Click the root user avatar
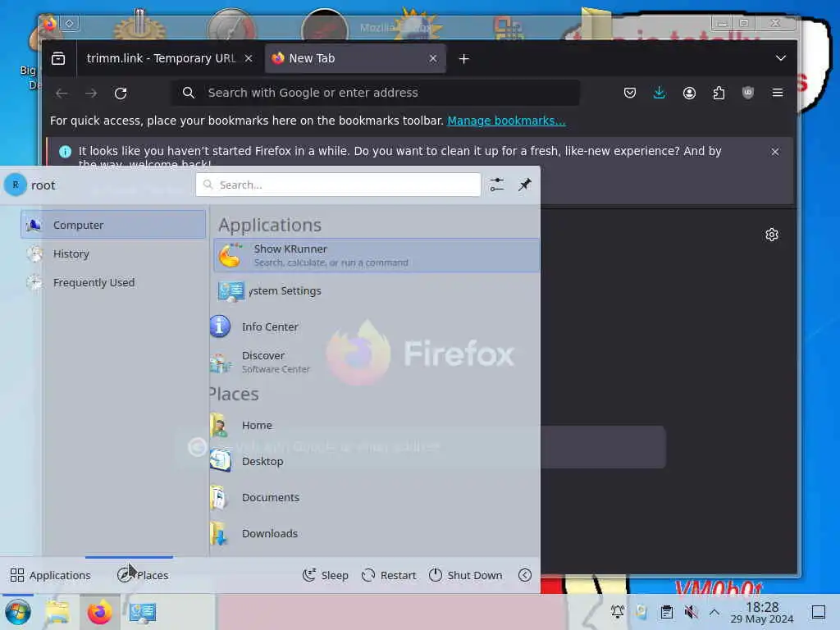The width and height of the screenshot is (840, 630). click(16, 185)
